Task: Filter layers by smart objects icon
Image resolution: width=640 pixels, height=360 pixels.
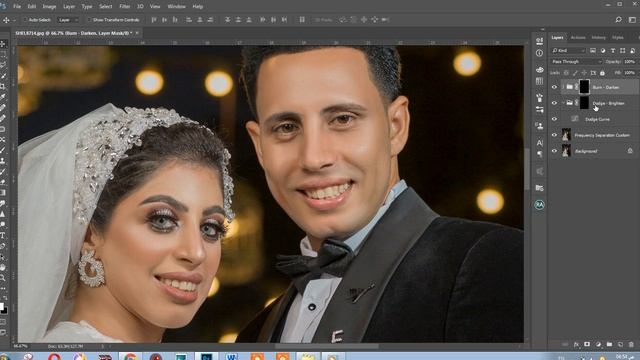Action: (632, 50)
